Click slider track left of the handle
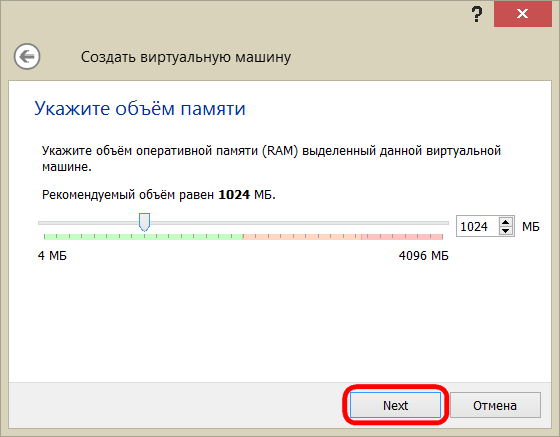Image resolution: width=560 pixels, height=437 pixels. 89,223
